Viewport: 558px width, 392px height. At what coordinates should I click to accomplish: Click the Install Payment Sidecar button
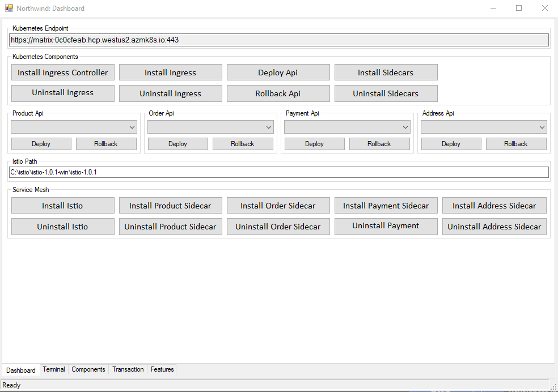[386, 206]
